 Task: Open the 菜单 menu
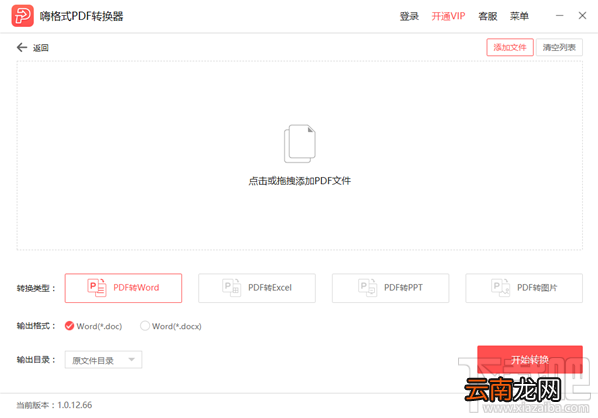(519, 16)
